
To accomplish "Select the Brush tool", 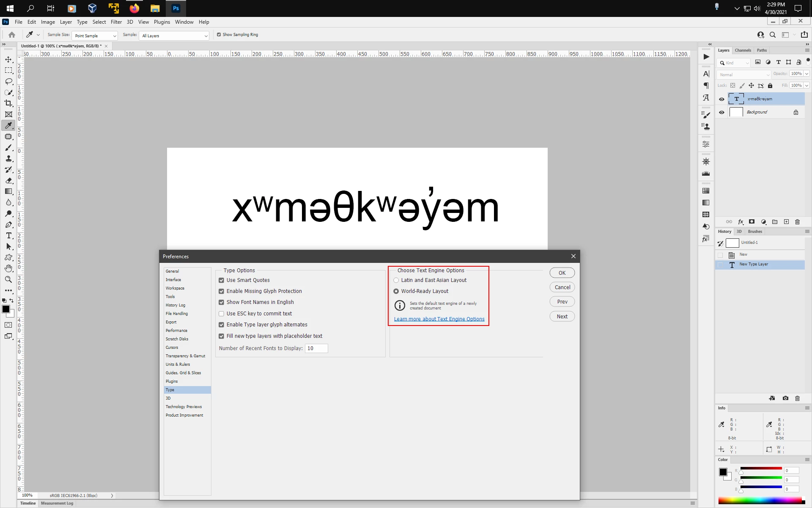I will click(8, 147).
